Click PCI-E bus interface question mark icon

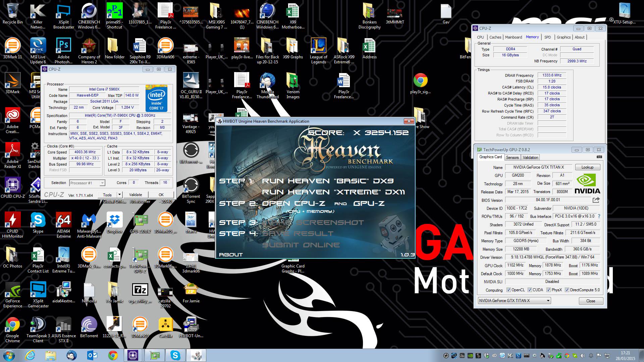coord(599,216)
